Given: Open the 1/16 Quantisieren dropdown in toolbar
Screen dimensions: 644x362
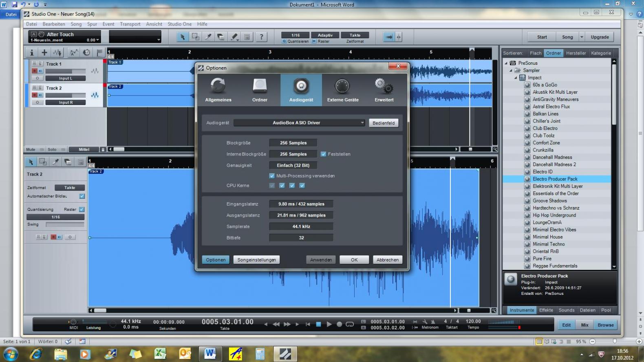Looking at the screenshot, I should click(x=296, y=35).
